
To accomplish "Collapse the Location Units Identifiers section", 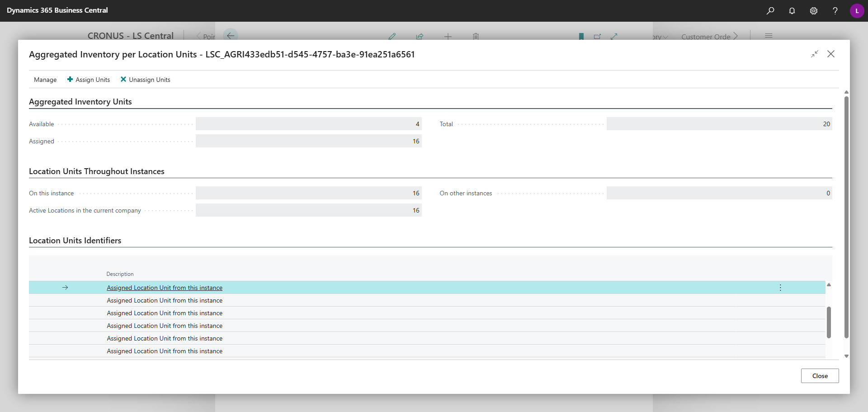I will click(75, 241).
